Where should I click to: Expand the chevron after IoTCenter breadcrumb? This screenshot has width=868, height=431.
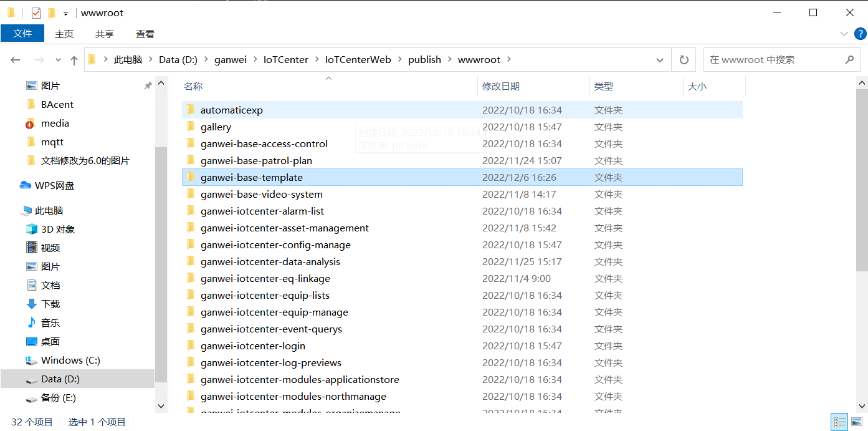coord(317,60)
